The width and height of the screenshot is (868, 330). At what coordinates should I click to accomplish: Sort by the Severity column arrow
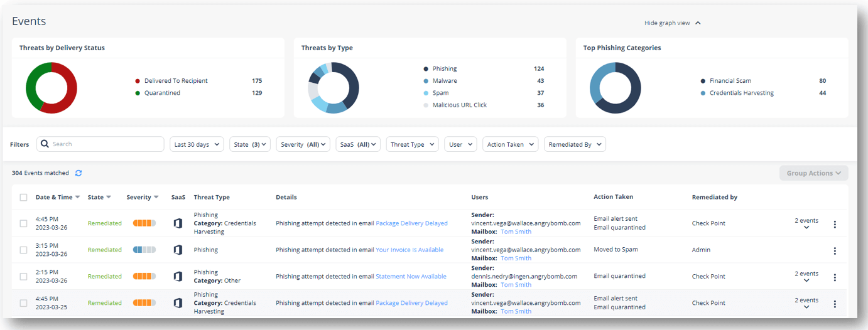[156, 197]
